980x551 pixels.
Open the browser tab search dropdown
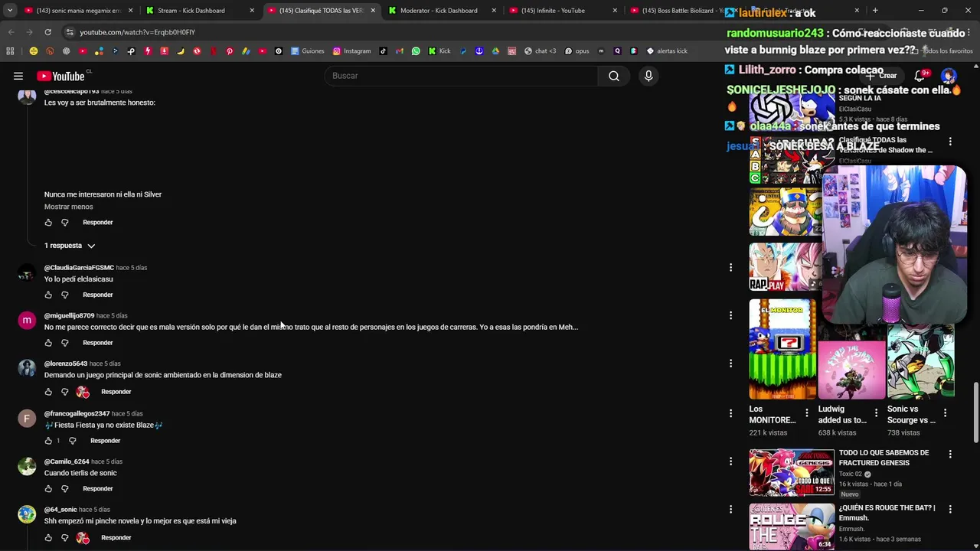click(x=10, y=11)
